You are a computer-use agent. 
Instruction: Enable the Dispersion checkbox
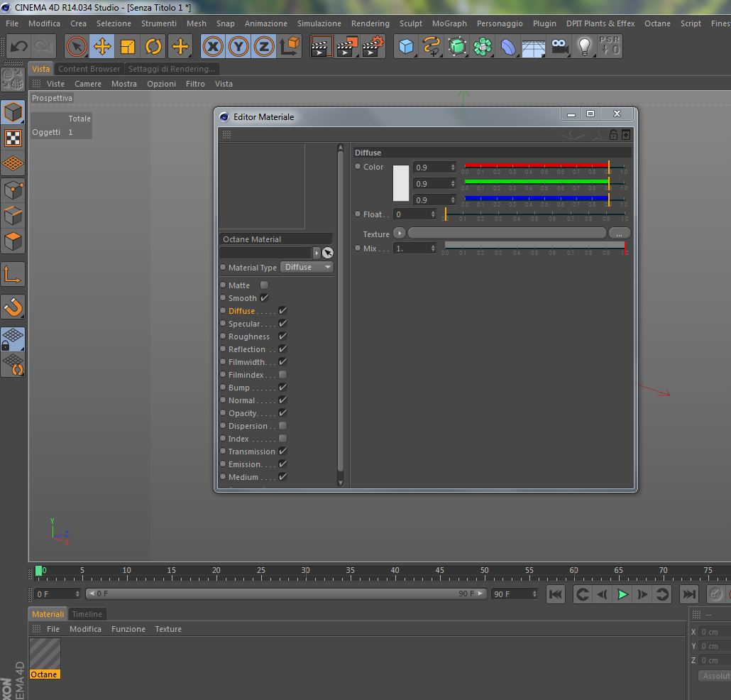(x=282, y=426)
